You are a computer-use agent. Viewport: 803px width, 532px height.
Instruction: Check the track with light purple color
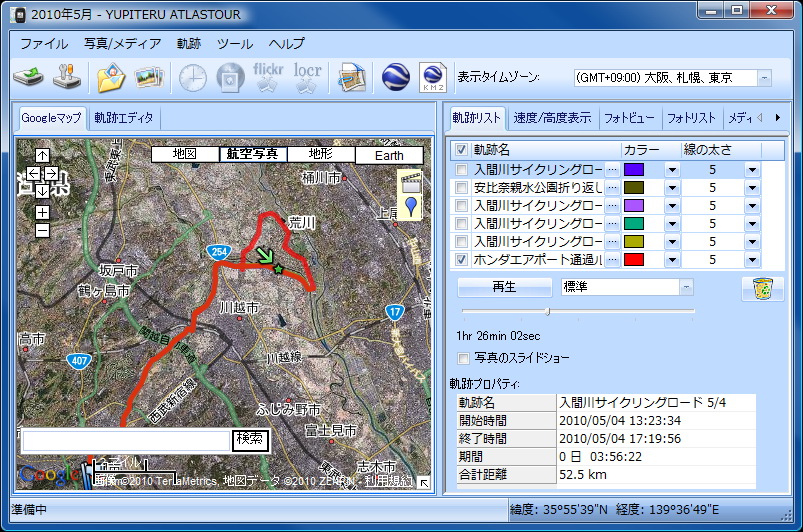[x=461, y=205]
